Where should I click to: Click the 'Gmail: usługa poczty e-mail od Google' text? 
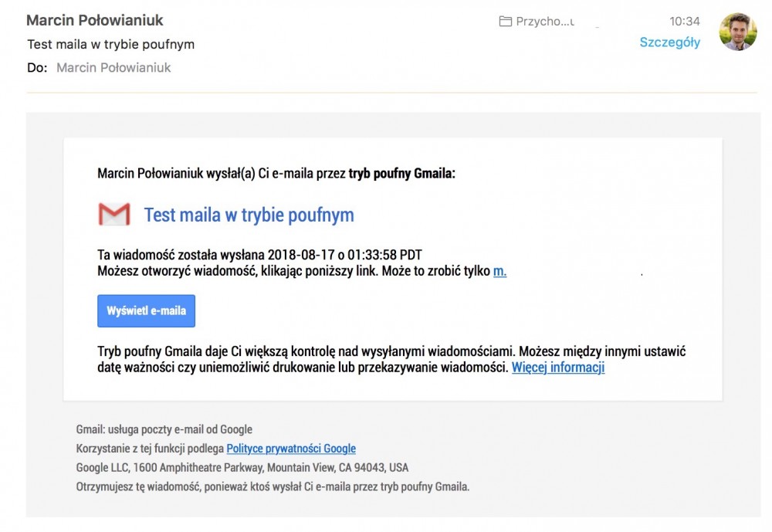pos(164,429)
